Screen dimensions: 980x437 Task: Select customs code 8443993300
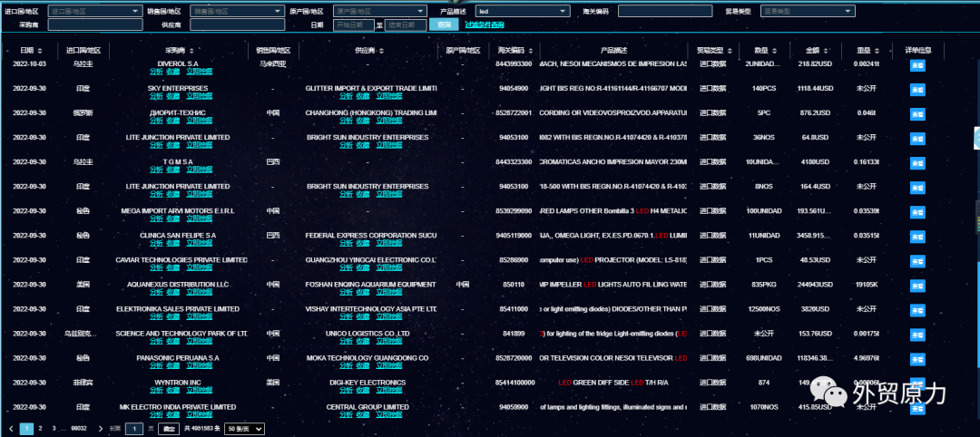coord(514,63)
